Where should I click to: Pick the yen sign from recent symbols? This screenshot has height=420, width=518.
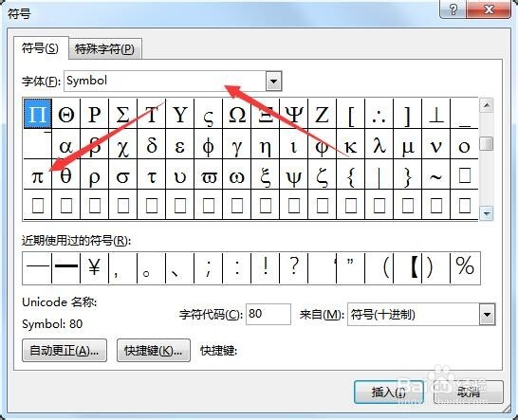pos(95,267)
